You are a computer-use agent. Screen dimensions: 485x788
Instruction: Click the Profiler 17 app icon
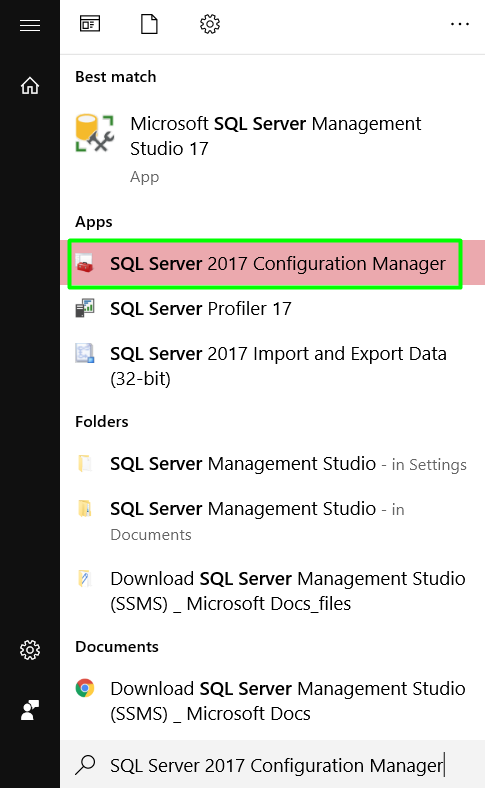coord(85,308)
